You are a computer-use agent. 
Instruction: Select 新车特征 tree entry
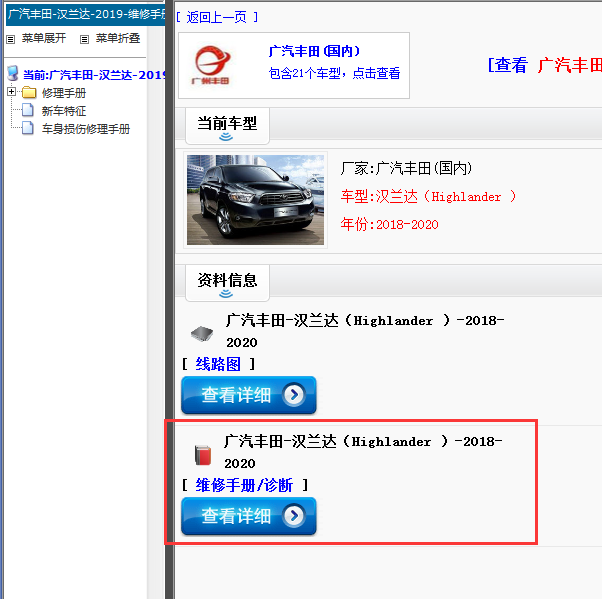pyautogui.click(x=64, y=111)
